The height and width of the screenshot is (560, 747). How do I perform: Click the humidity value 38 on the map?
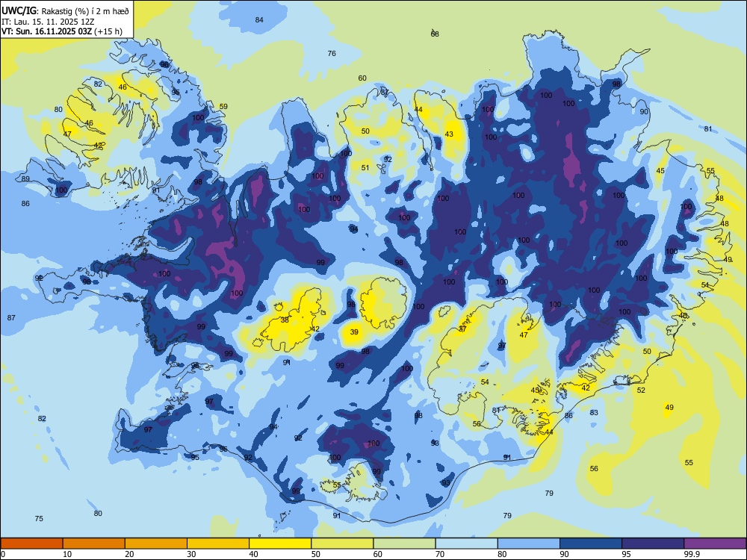(285, 320)
